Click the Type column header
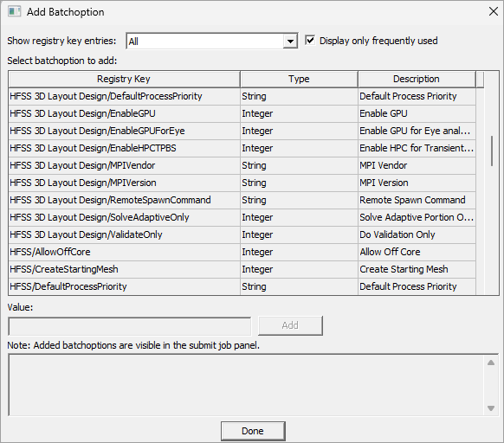The height and width of the screenshot is (443, 504). (299, 79)
